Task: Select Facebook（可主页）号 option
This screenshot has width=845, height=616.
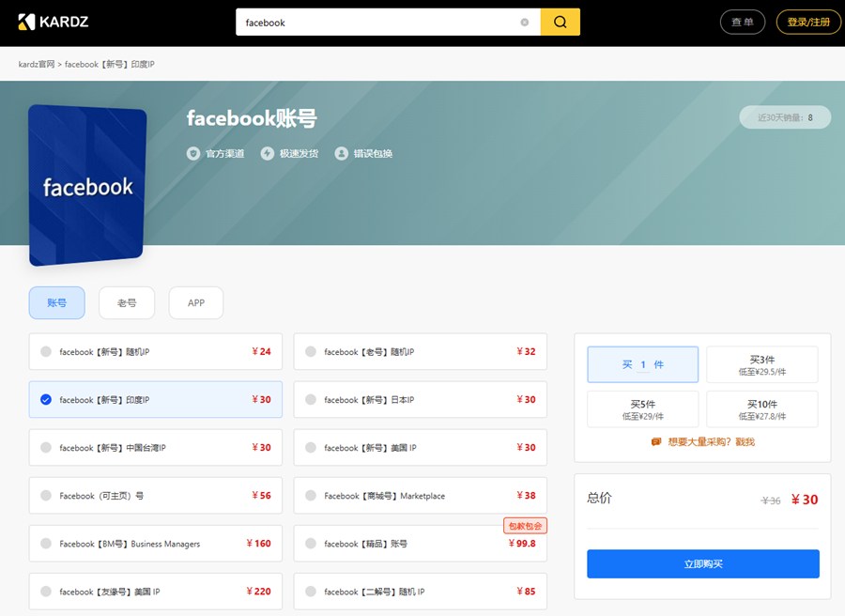Action: click(155, 495)
